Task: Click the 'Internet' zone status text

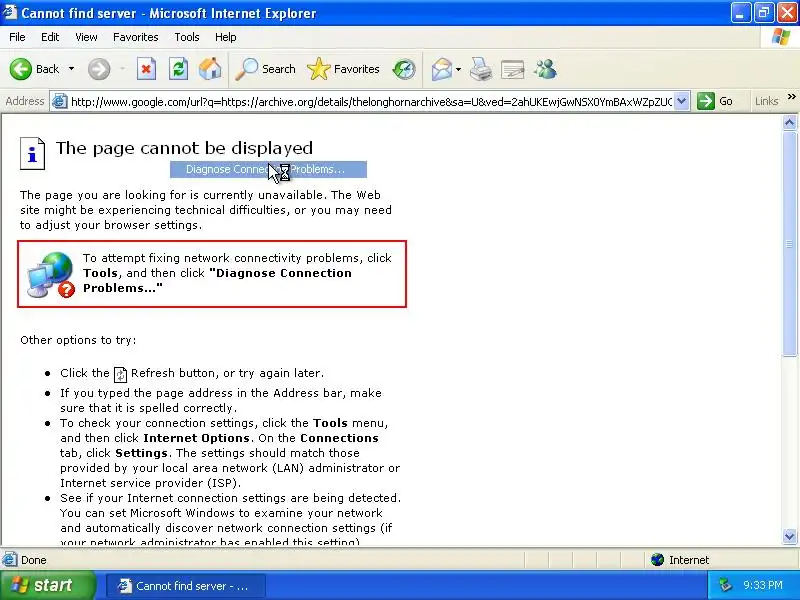Action: point(689,560)
